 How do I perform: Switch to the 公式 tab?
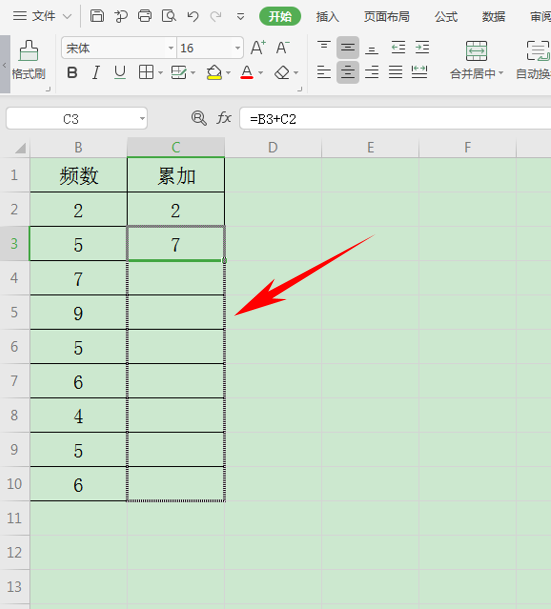446,17
